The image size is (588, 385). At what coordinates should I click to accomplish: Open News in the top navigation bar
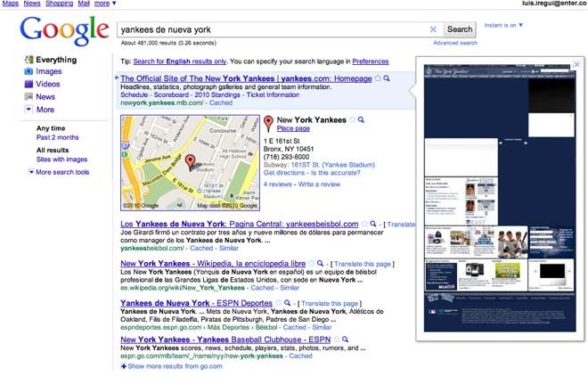[32, 4]
